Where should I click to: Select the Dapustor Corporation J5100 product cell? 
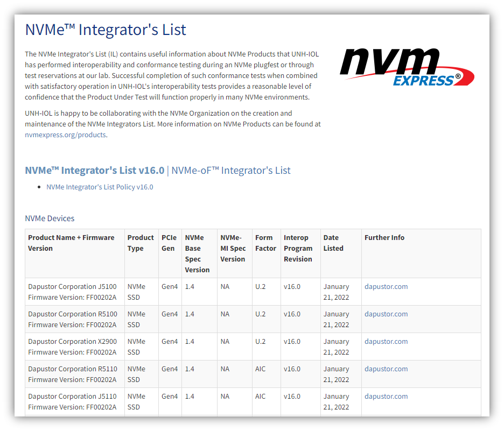75,292
